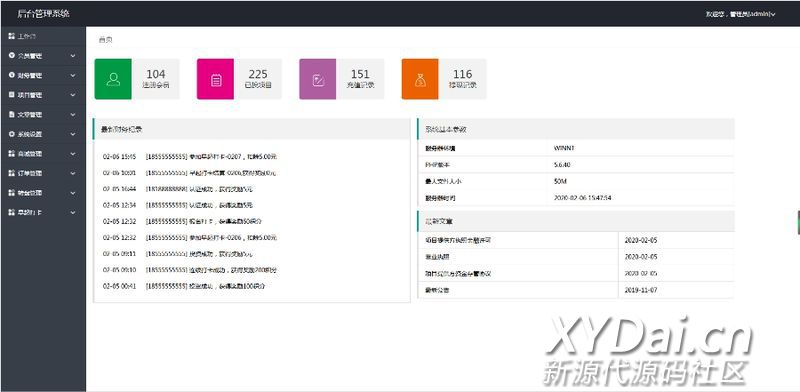This screenshot has width=800, height=392.
Task: Expand the 商城管理 sidebar chevron
Action: tap(73, 153)
